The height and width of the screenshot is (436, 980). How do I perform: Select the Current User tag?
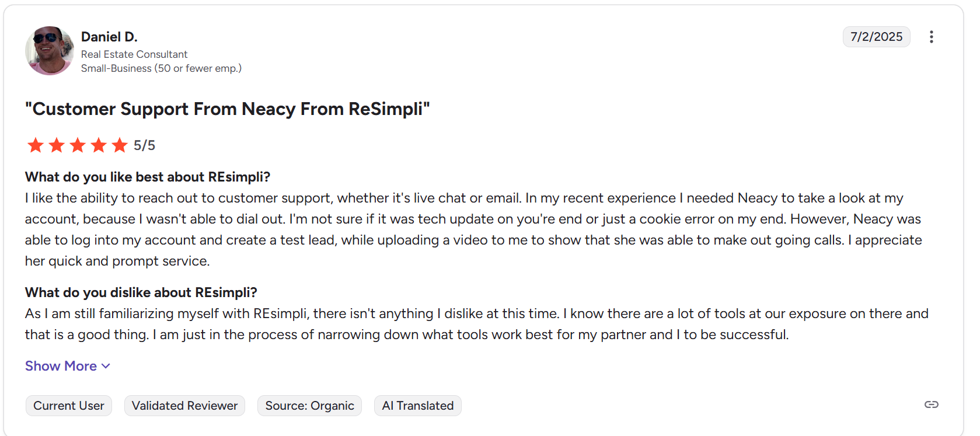pos(69,406)
